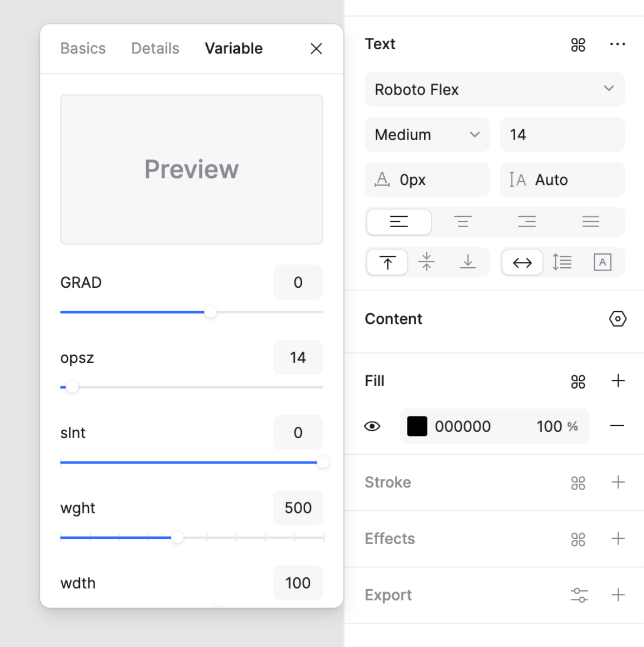Image resolution: width=644 pixels, height=647 pixels.
Task: Set auto width text resizing
Action: (522, 262)
